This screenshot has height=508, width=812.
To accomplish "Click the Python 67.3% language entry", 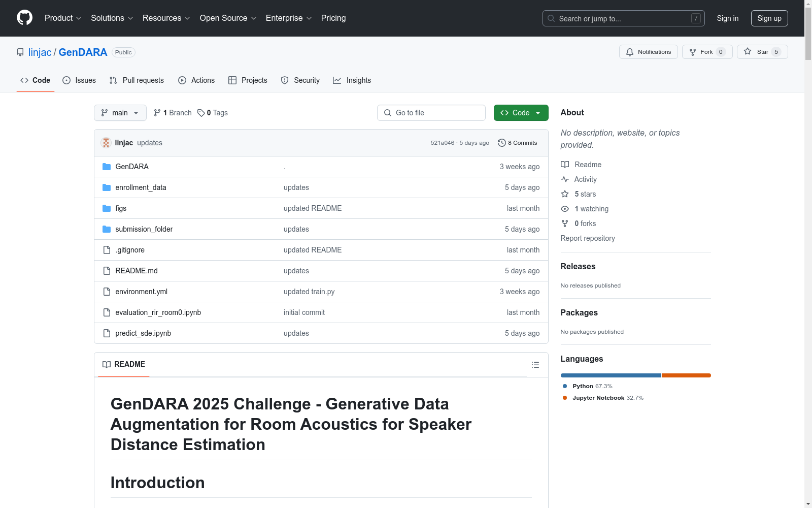I will (588, 386).
